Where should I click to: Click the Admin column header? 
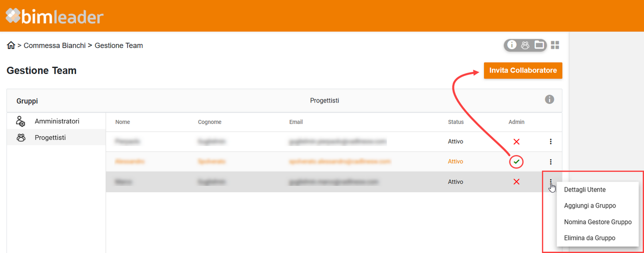(516, 122)
